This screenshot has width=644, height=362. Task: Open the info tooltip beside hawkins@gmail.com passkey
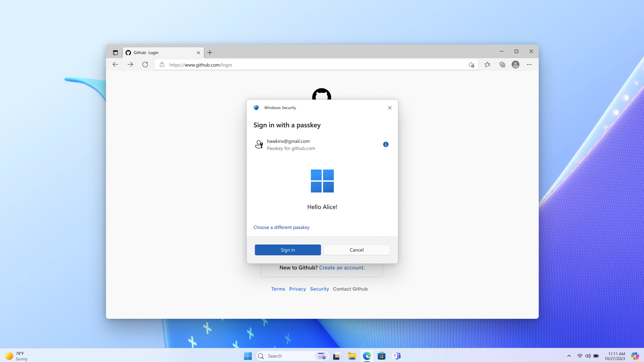[386, 144]
